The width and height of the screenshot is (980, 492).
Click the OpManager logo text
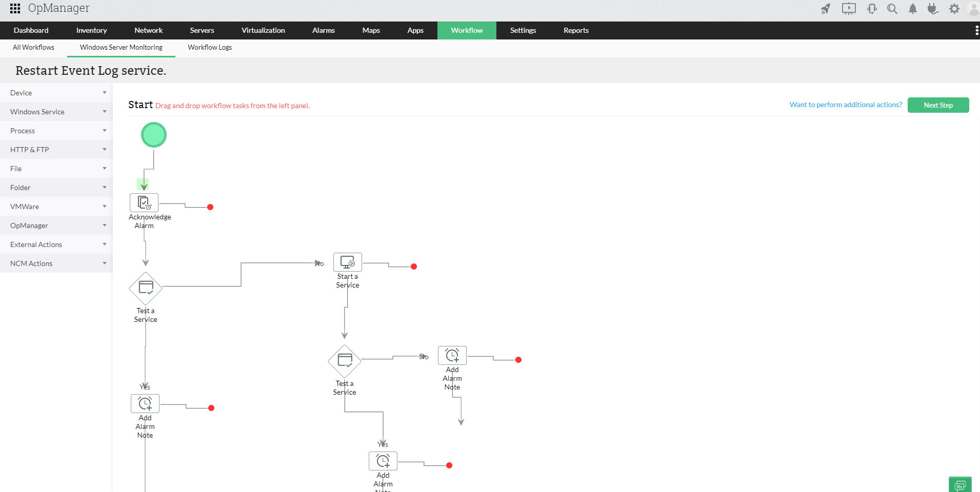[59, 8]
